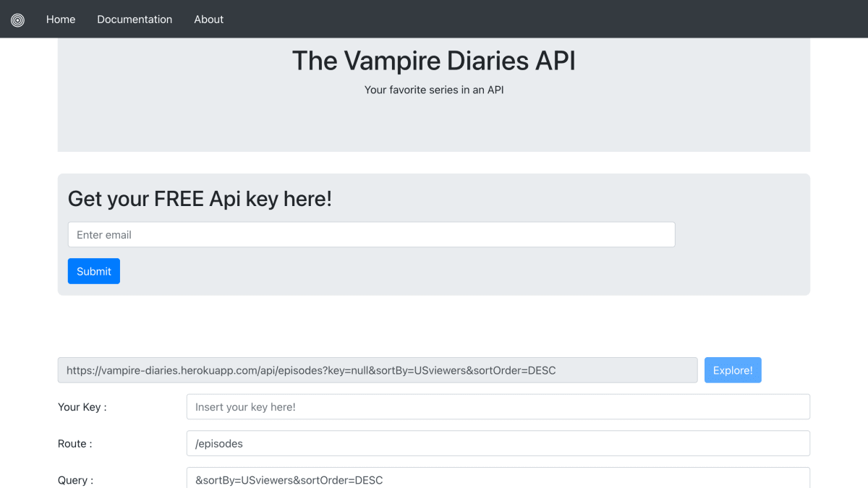
Task: Click the spiral logo icon in navbar
Action: click(x=18, y=20)
